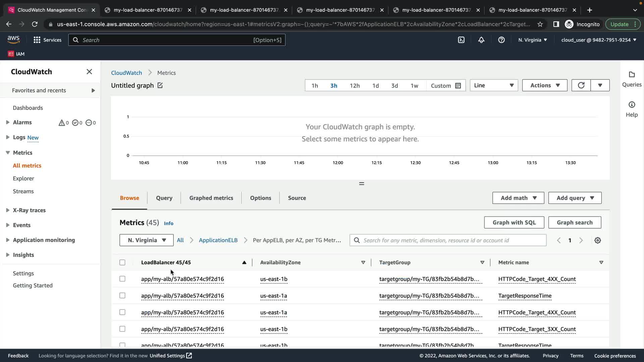The height and width of the screenshot is (362, 644).
Task: Open Services grid menu
Action: click(37, 40)
